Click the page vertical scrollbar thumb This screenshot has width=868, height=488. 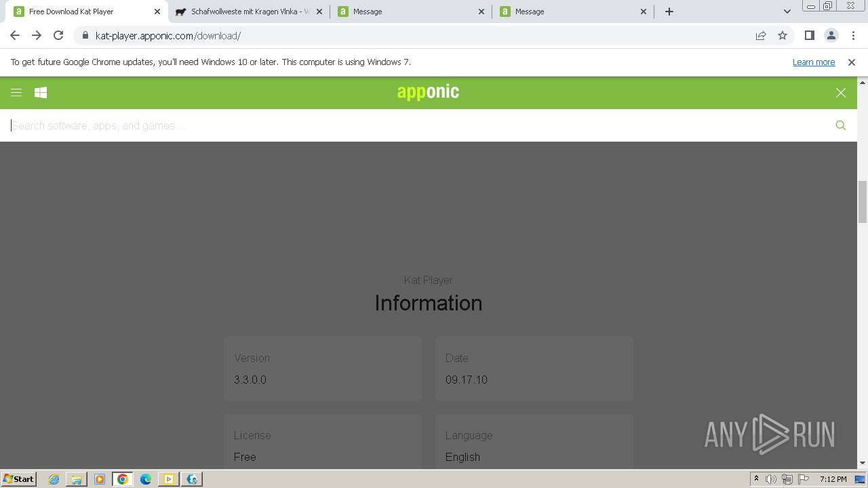(863, 202)
